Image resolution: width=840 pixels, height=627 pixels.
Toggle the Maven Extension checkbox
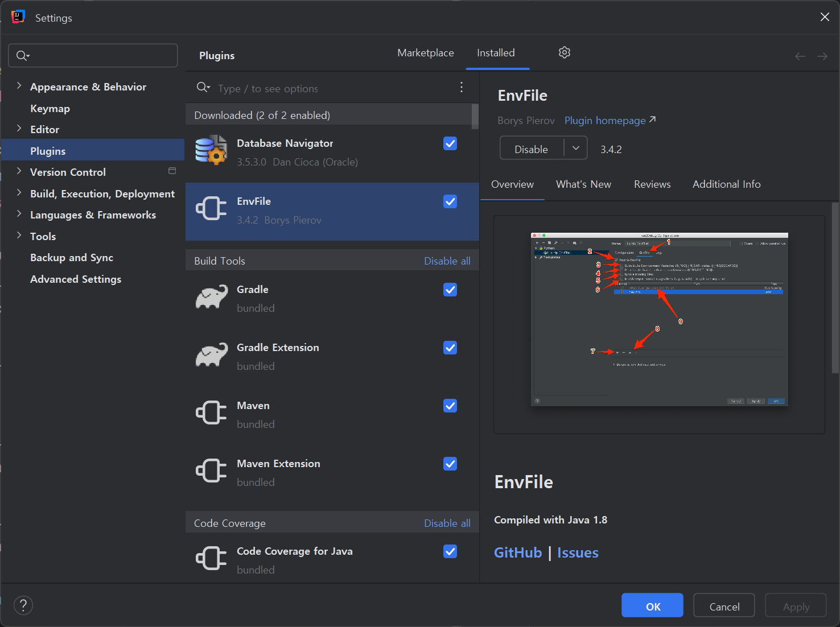(450, 464)
